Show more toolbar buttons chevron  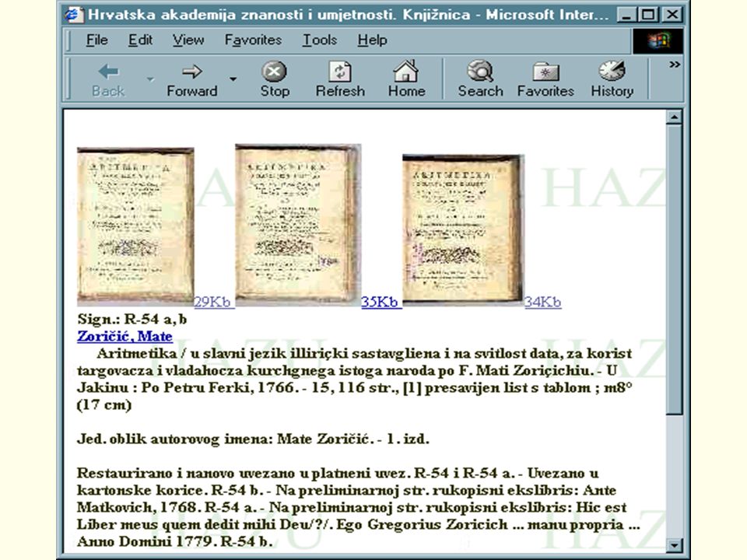pos(674,65)
